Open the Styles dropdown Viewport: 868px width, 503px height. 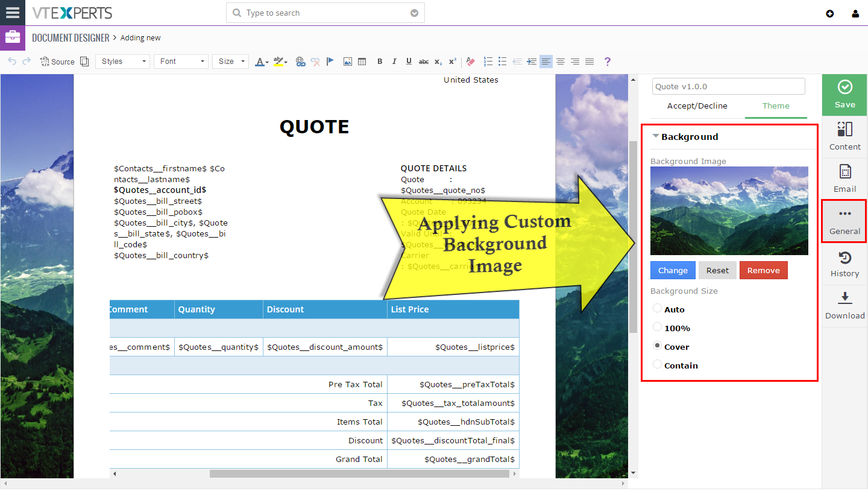(122, 62)
